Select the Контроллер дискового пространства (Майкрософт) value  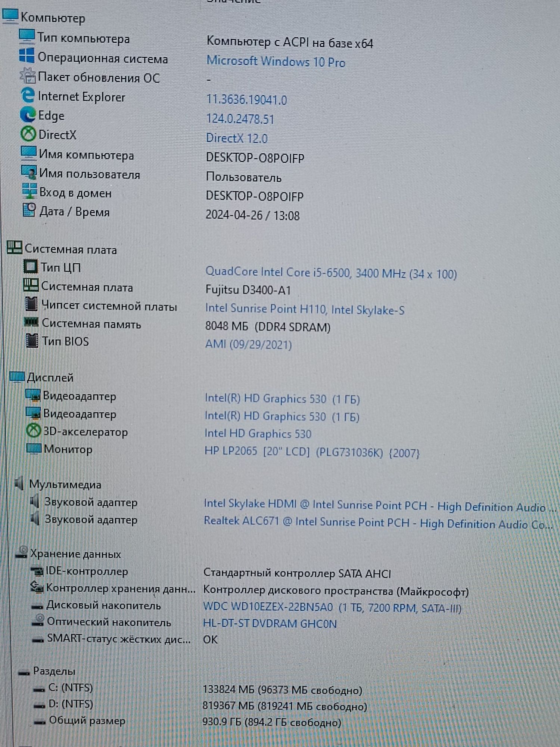[336, 591]
